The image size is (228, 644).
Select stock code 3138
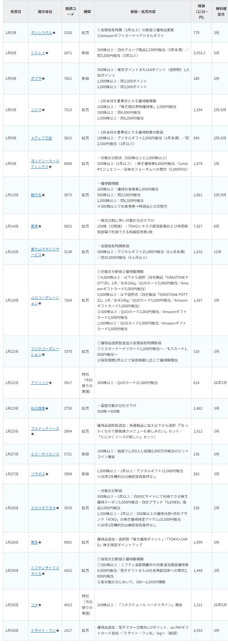coord(68,252)
